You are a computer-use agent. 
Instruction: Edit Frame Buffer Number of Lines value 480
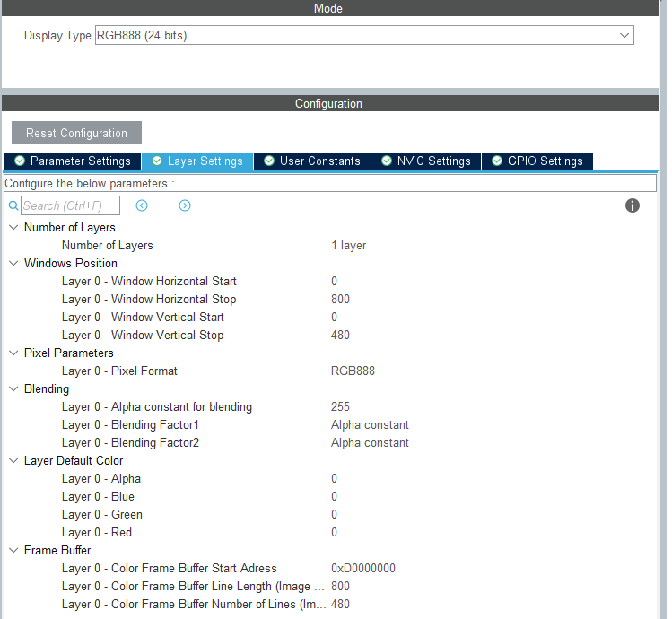(340, 605)
